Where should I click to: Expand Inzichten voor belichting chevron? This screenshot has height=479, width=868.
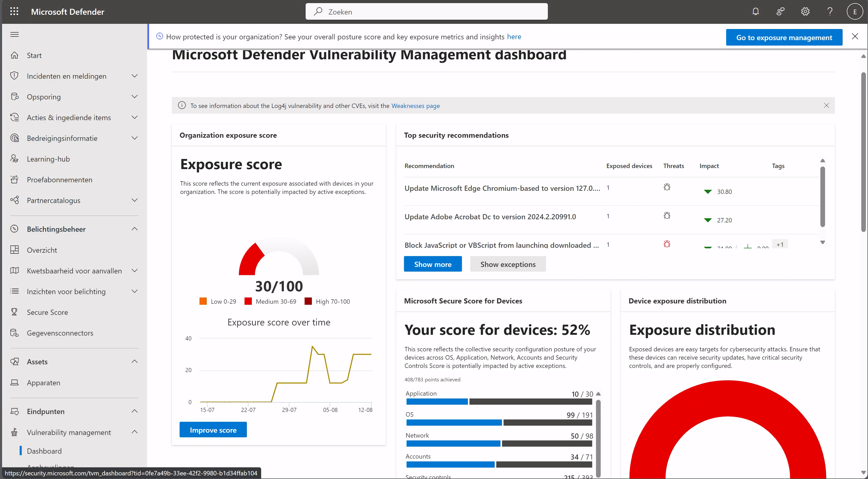pyautogui.click(x=135, y=292)
